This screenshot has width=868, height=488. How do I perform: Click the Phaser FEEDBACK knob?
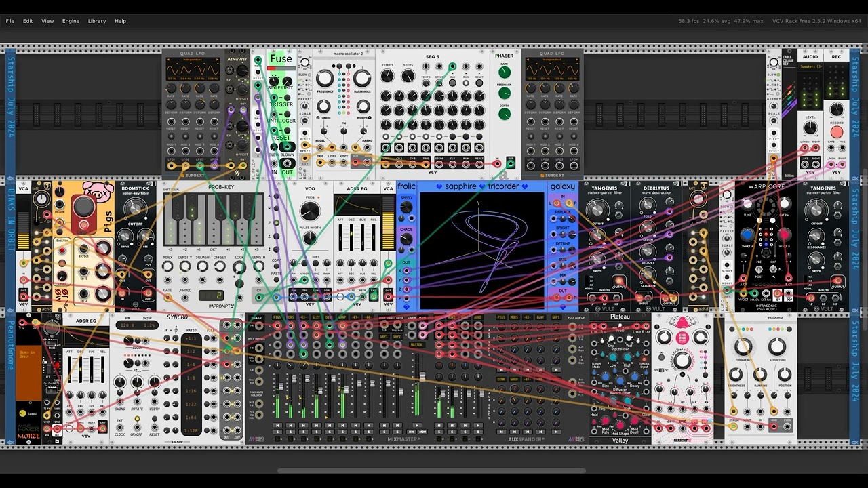505,94
